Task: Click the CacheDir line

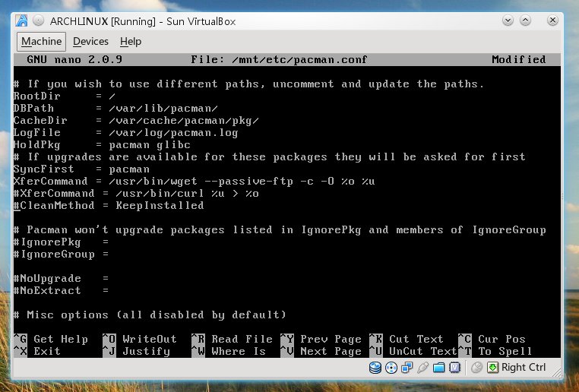Action: coord(136,120)
